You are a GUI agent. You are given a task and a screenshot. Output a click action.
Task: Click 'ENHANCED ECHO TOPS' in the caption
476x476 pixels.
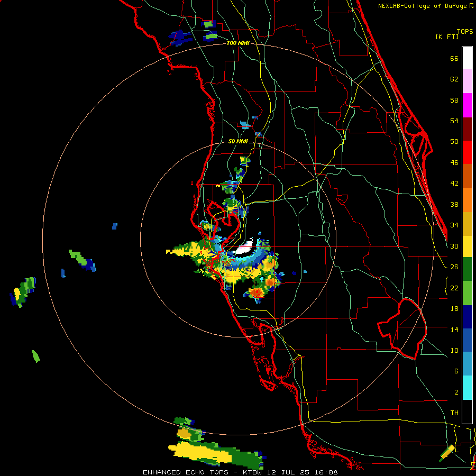click(186, 472)
